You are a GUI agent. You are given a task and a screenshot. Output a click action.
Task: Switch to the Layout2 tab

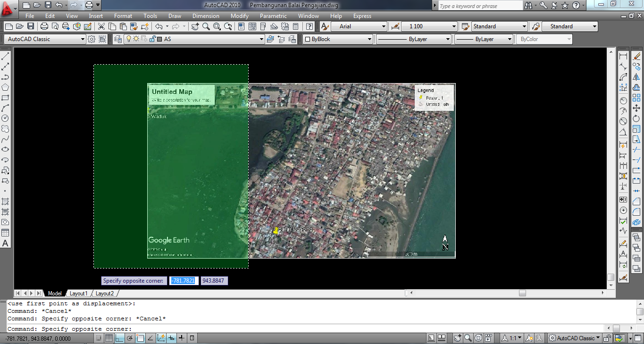[104, 294]
